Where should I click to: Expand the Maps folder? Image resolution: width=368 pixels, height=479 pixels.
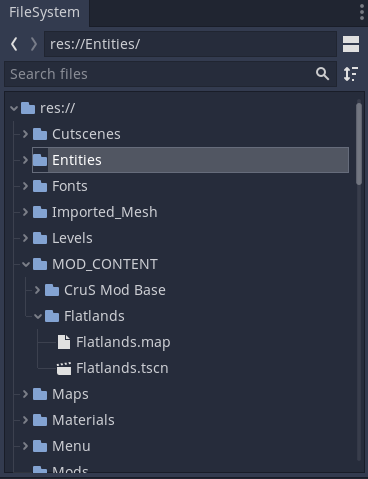click(25, 394)
